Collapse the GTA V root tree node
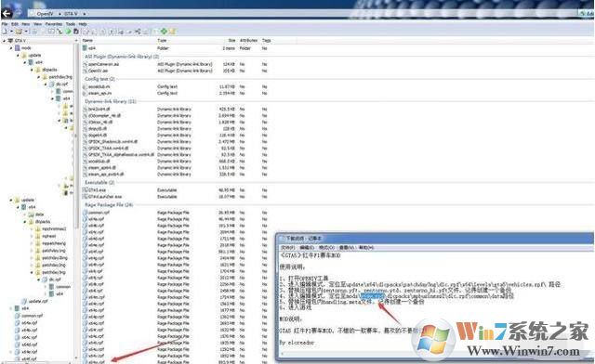The height and width of the screenshot is (364, 595). tap(5, 41)
